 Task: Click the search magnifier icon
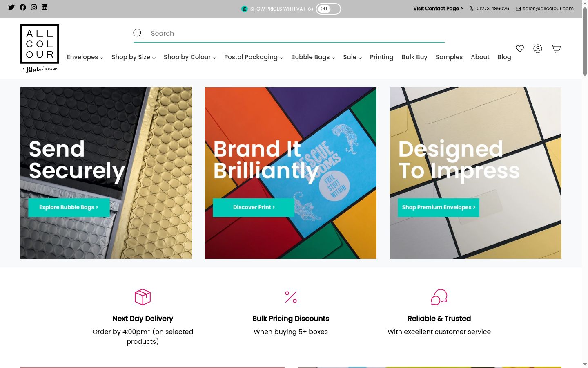pyautogui.click(x=138, y=33)
